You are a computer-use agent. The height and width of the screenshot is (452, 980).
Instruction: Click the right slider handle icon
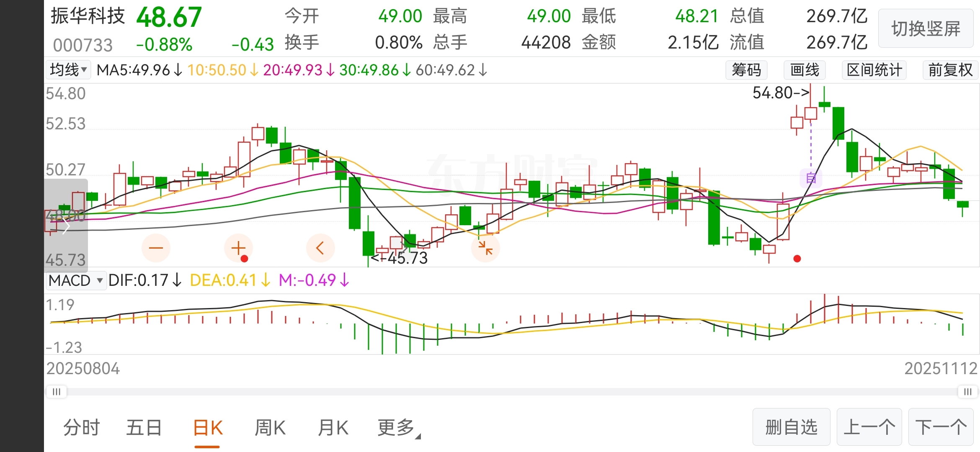coord(967,392)
